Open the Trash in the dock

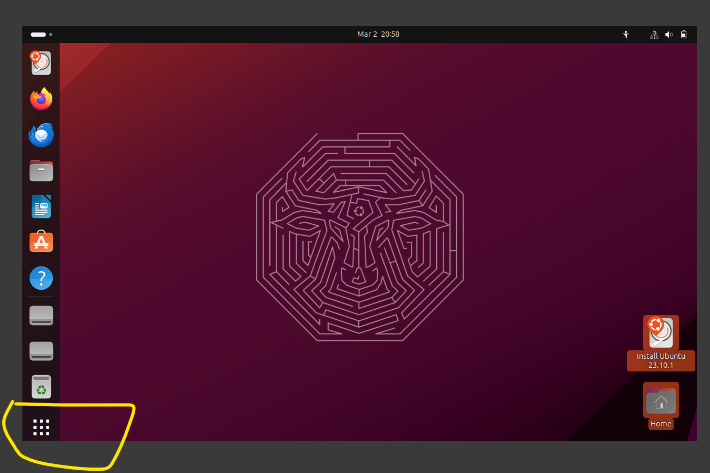click(41, 387)
